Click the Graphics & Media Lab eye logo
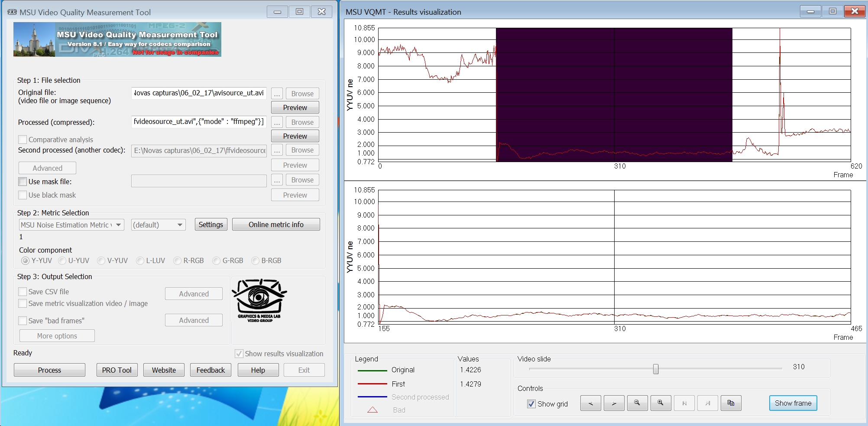Screen dimensions: 868x426 [x=259, y=300]
